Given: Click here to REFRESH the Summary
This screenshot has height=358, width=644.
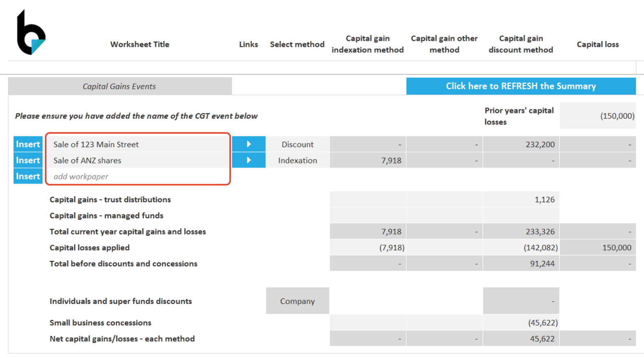Looking at the screenshot, I should pyautogui.click(x=521, y=86).
